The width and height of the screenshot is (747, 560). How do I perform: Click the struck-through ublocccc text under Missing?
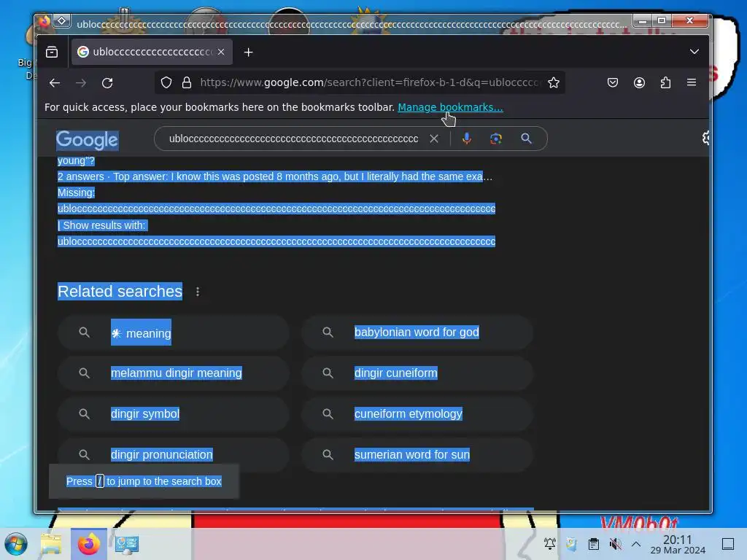(276, 209)
